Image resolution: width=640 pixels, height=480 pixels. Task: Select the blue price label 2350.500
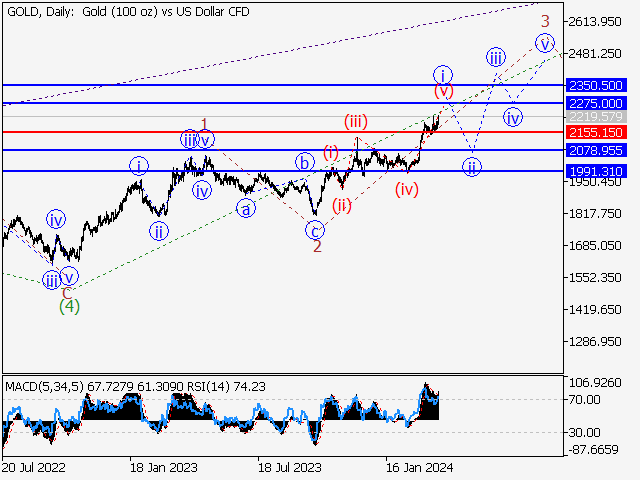tap(596, 85)
